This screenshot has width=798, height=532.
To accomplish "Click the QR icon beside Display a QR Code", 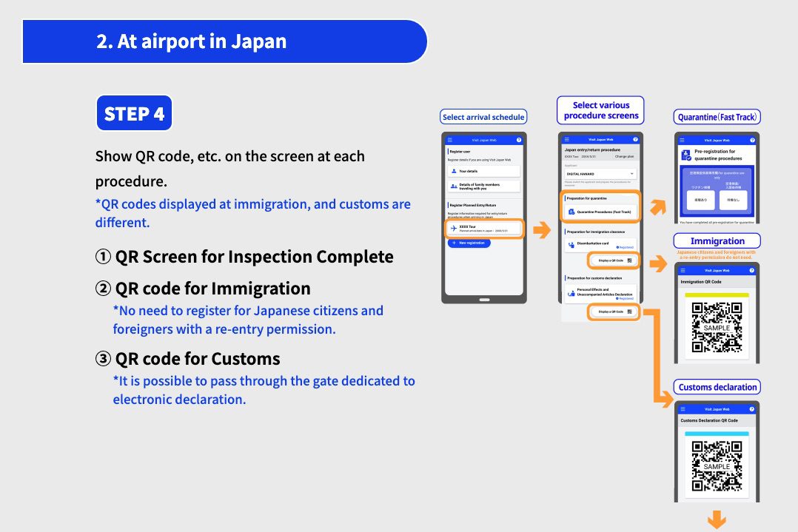I will tap(630, 260).
